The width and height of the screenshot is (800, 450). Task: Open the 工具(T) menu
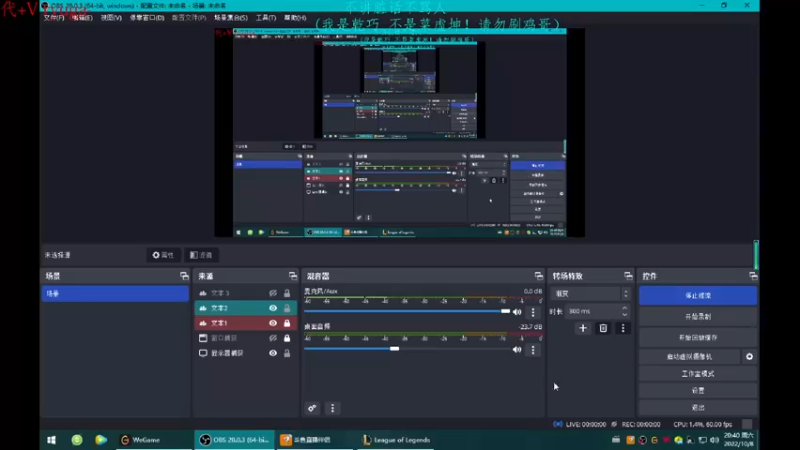266,17
